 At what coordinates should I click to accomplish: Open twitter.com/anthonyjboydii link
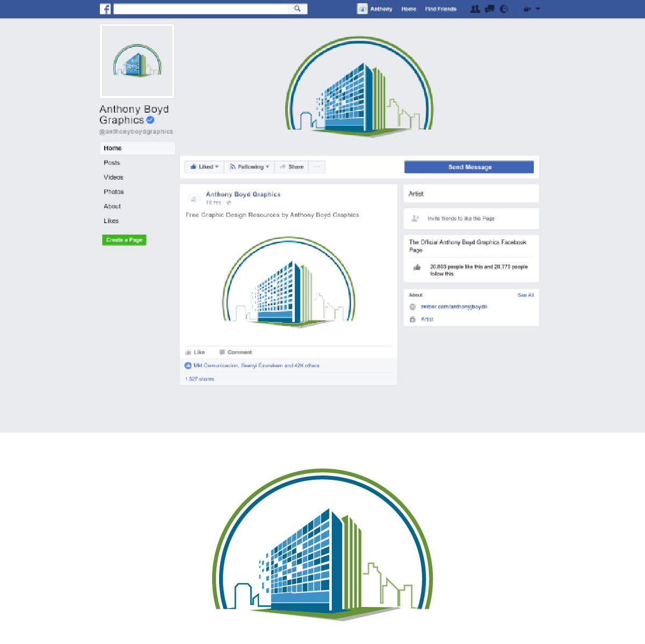coord(454,307)
